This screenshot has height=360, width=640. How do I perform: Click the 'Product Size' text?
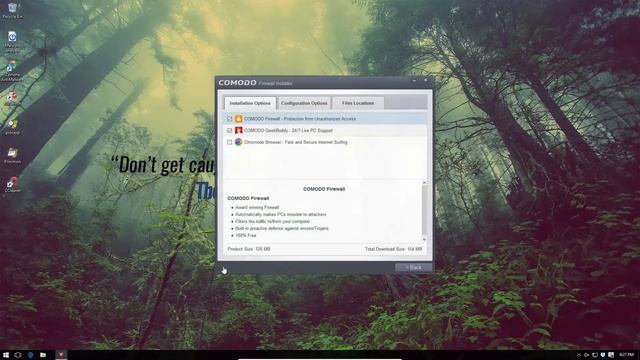tap(249, 249)
